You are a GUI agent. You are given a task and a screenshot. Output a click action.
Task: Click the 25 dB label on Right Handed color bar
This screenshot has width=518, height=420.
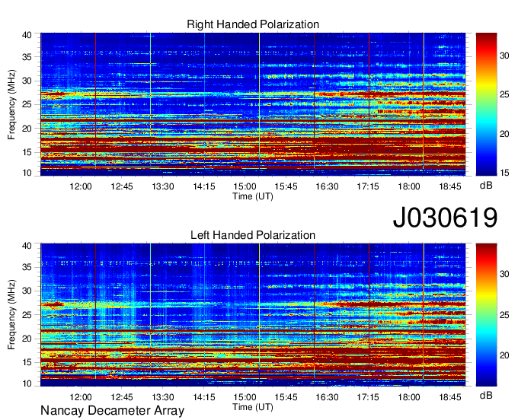click(504, 95)
